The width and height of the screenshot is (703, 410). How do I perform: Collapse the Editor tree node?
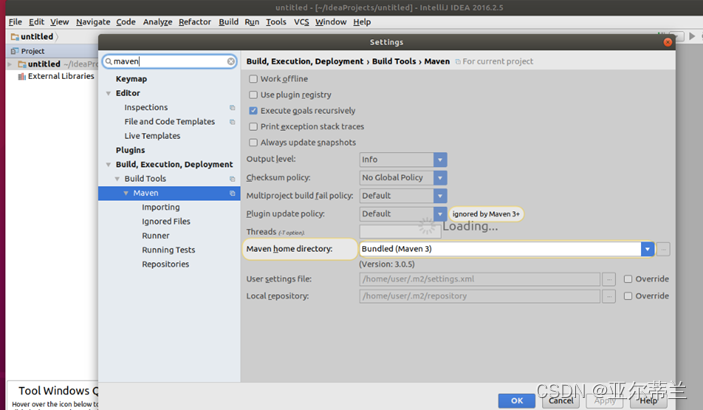[108, 93]
